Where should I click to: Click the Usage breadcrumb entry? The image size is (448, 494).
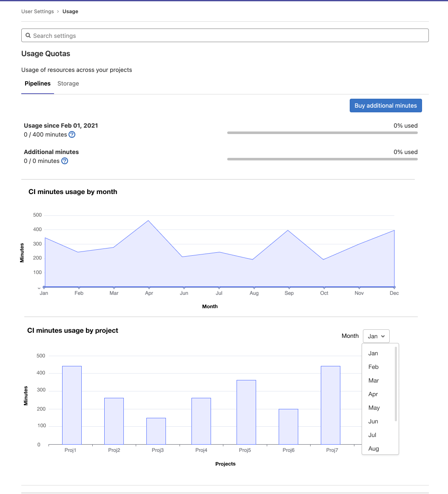click(x=70, y=11)
